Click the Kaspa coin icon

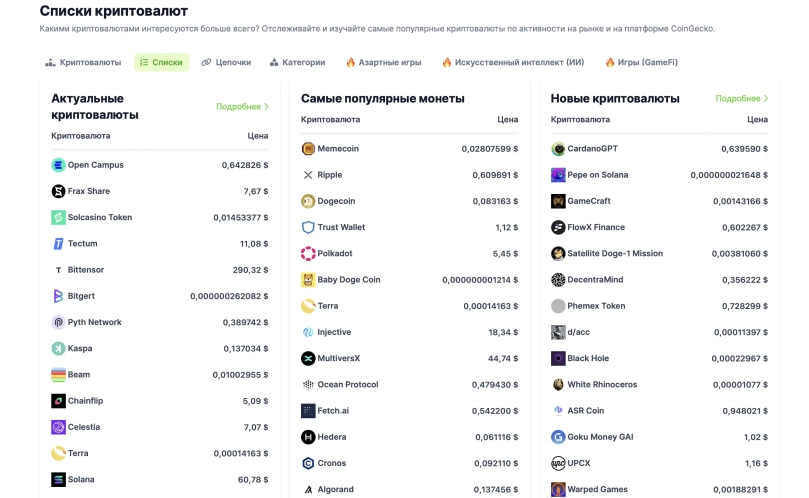click(58, 348)
